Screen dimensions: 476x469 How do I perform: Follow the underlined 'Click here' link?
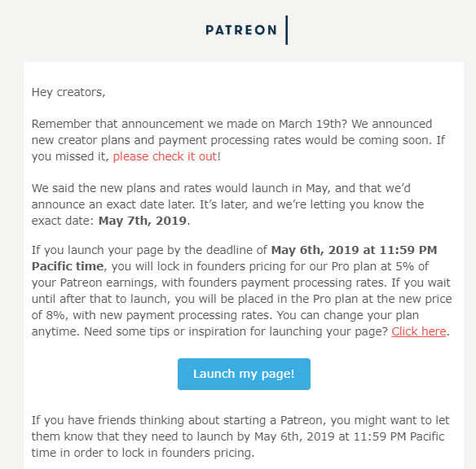419,331
